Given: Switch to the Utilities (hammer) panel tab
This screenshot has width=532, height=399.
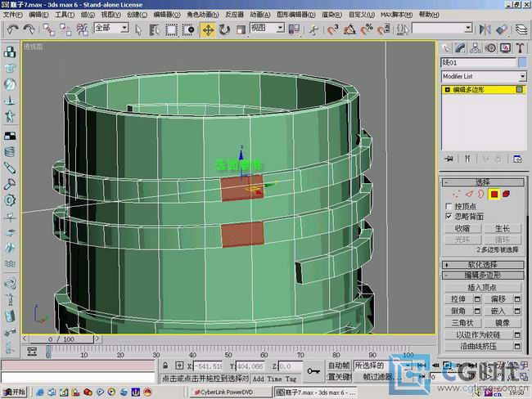Looking at the screenshot, I should click(520, 48).
